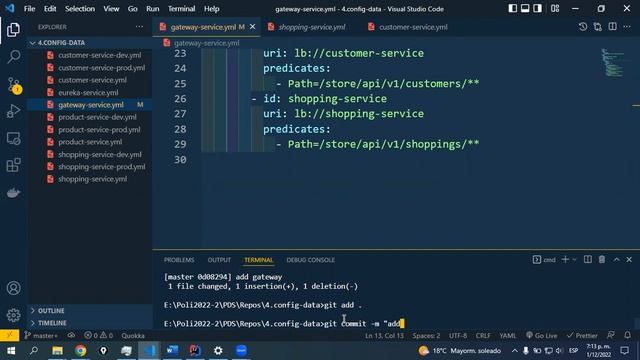
Task: Open the Docker view in activity bar
Action: (x=13, y=193)
